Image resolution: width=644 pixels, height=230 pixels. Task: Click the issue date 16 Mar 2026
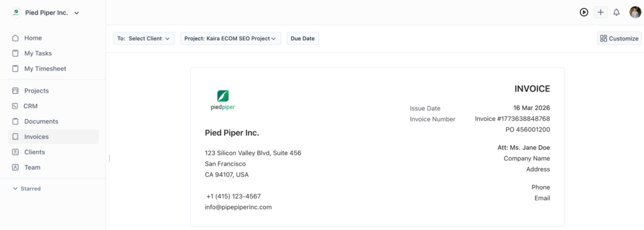coord(531,108)
